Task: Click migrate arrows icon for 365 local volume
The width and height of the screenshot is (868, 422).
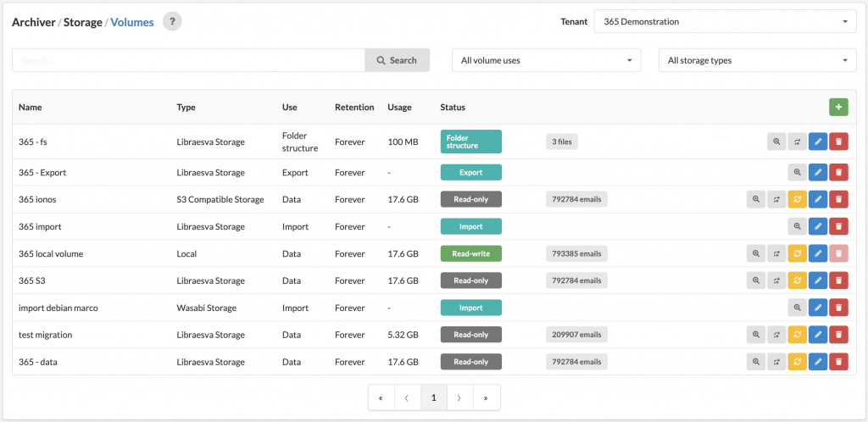Action: pos(776,254)
